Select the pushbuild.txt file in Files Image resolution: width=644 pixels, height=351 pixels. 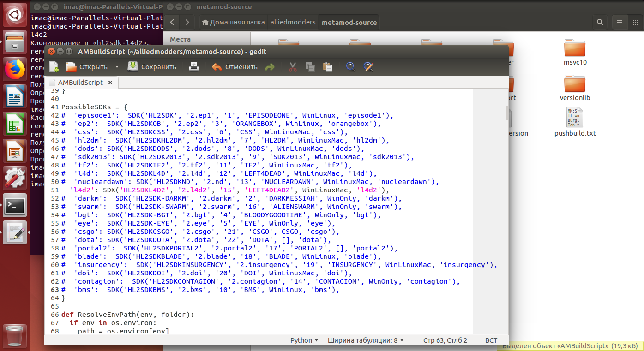(575, 122)
